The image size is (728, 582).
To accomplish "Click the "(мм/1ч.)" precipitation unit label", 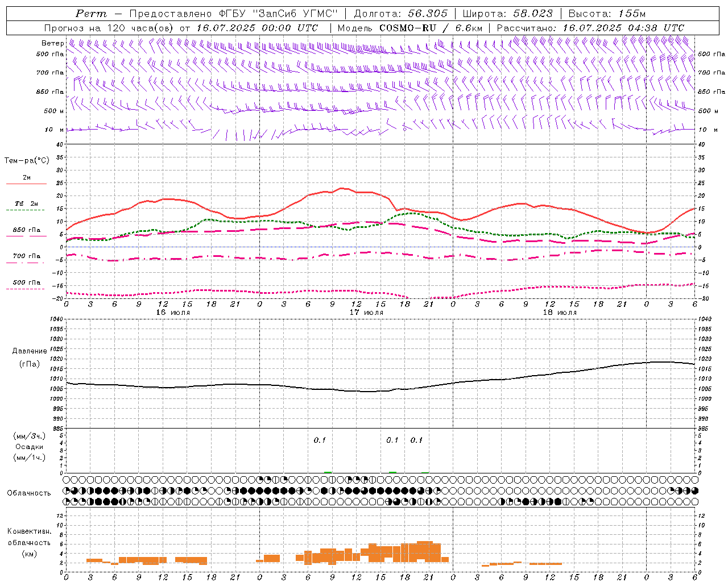I will pyautogui.click(x=29, y=458).
